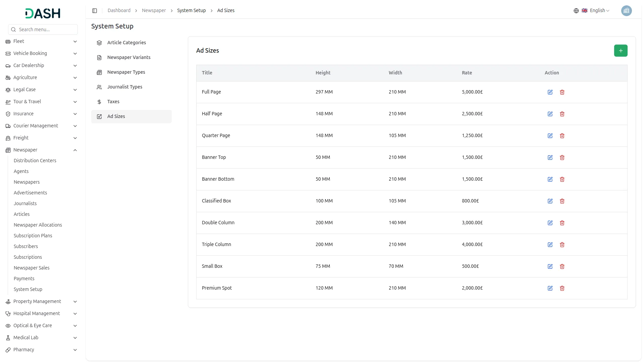Click the green add ad size button

pos(621,51)
